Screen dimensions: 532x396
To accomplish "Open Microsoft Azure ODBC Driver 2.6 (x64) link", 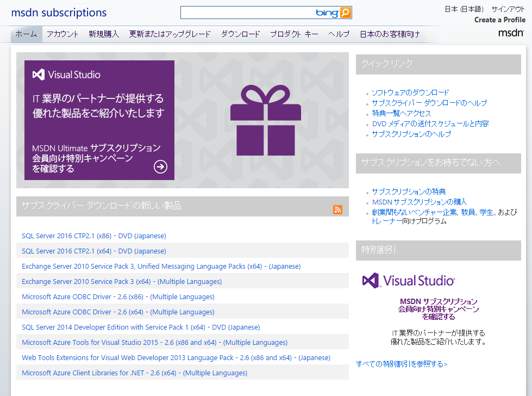I will pyautogui.click(x=118, y=312).
